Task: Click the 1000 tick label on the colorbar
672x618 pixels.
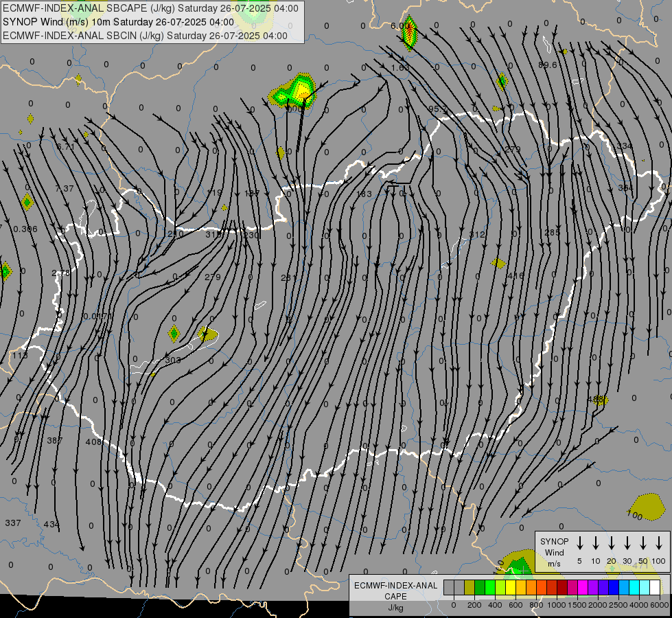Action: [556, 605]
